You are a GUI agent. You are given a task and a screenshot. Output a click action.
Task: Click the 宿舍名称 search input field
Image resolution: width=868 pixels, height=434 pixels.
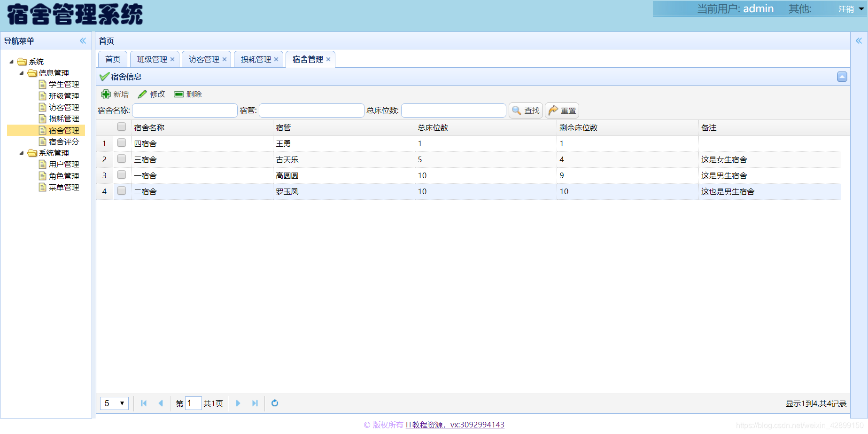tap(185, 110)
